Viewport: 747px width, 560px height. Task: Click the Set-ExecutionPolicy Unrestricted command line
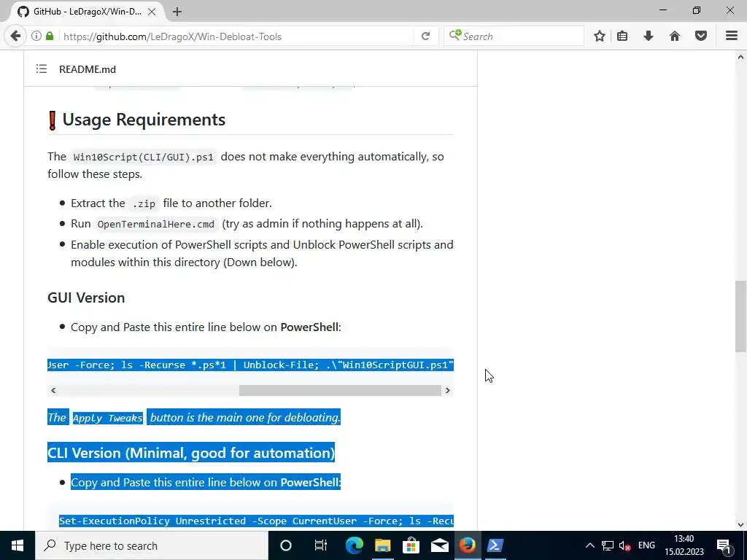click(x=256, y=521)
